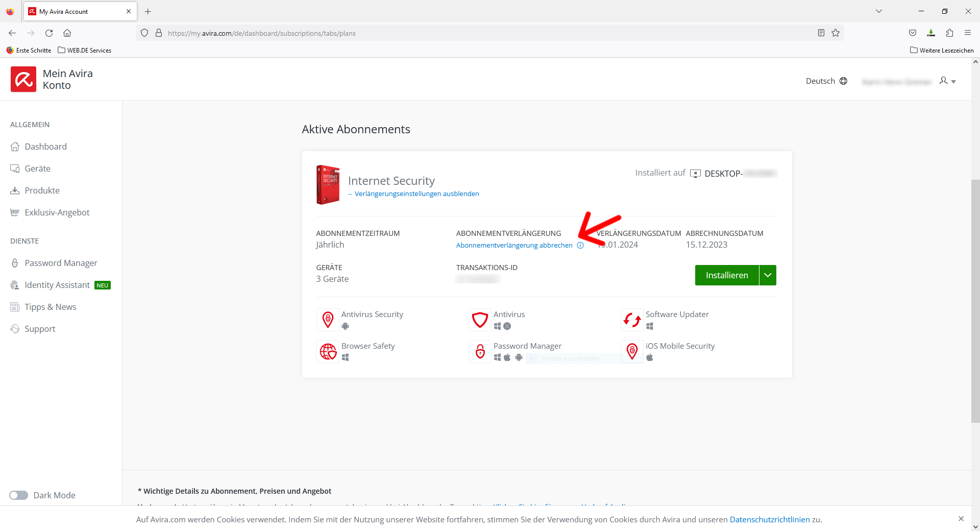Click Antivirus shield icon
The height and width of the screenshot is (531, 980).
point(480,320)
